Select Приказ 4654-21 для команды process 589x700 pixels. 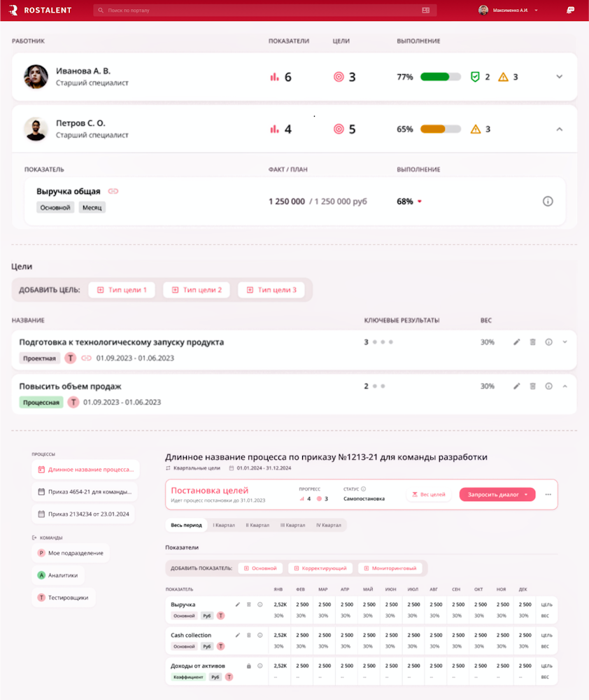(85, 492)
